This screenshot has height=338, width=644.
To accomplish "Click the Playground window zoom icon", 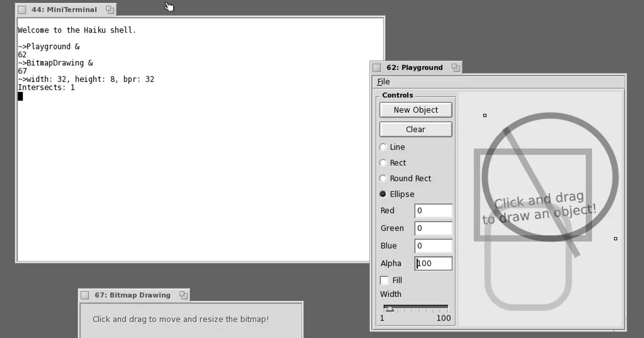I will [455, 67].
